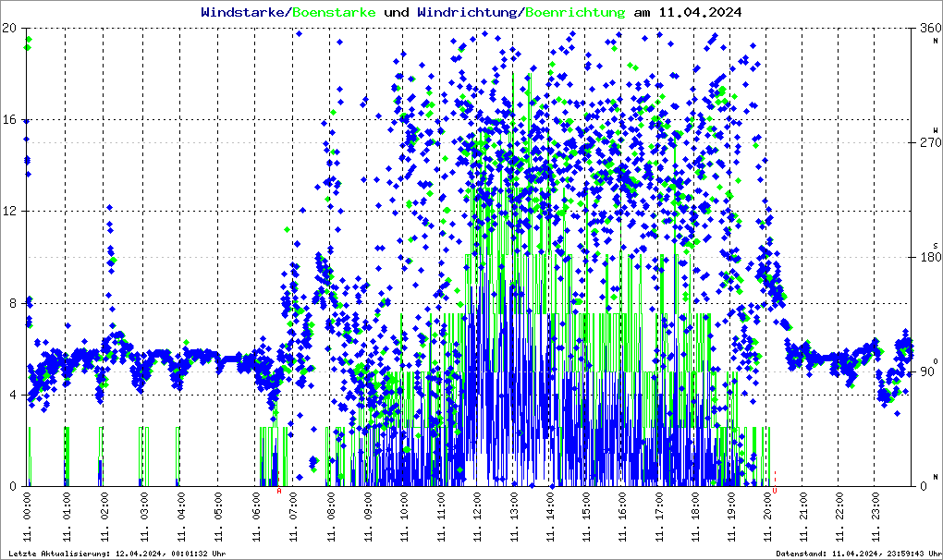Click the 'W' compass label beside 270
This screenshot has height=560, width=943.
tap(936, 129)
